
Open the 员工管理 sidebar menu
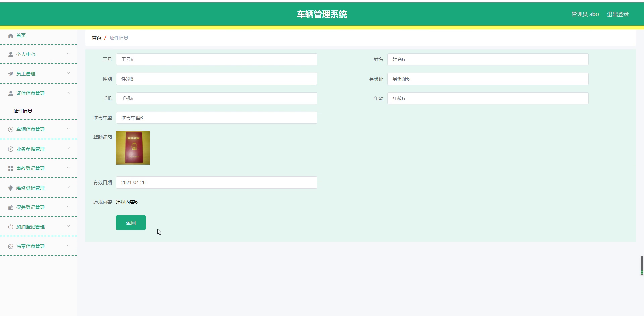coord(39,74)
